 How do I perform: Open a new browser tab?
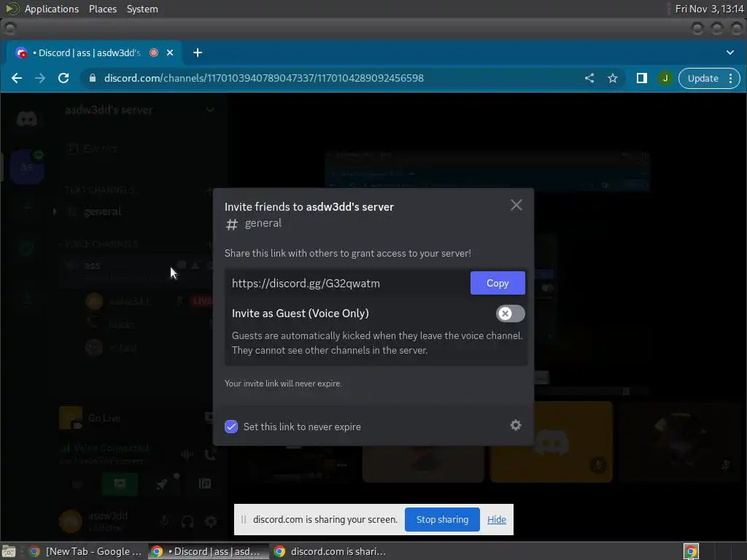198,52
